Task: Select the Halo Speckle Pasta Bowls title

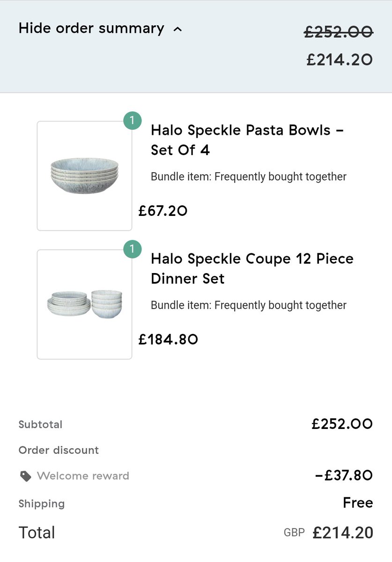Action: [247, 140]
